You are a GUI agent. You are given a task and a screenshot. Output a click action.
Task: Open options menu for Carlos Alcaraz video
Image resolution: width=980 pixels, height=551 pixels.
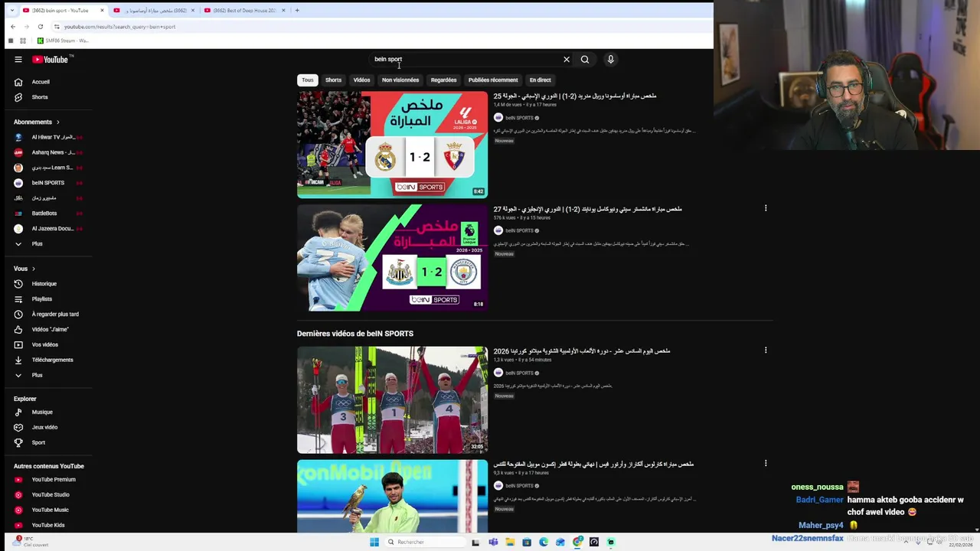(766, 463)
